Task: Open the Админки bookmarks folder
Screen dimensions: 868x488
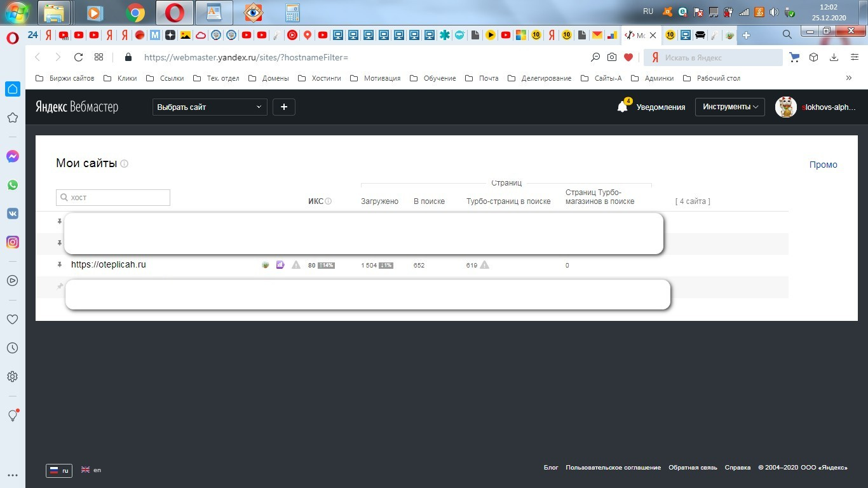Action: tap(651, 78)
